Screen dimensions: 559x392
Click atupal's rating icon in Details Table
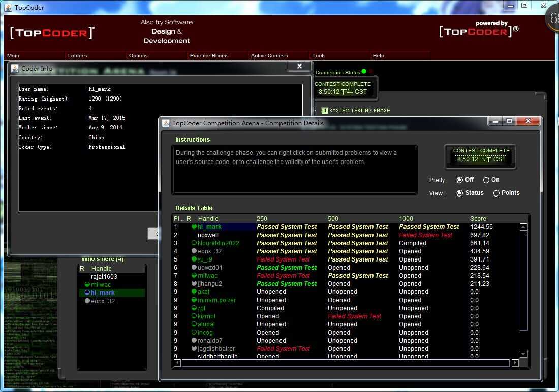click(194, 324)
